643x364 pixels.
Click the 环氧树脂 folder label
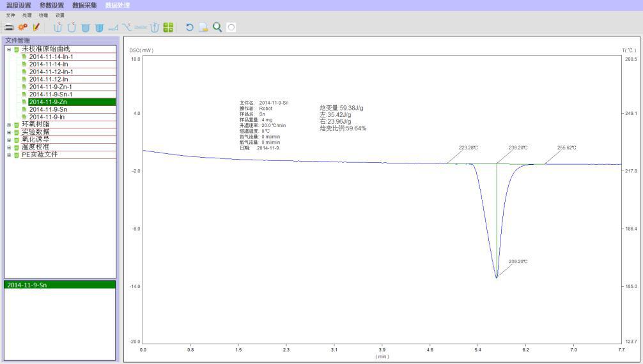tap(35, 124)
